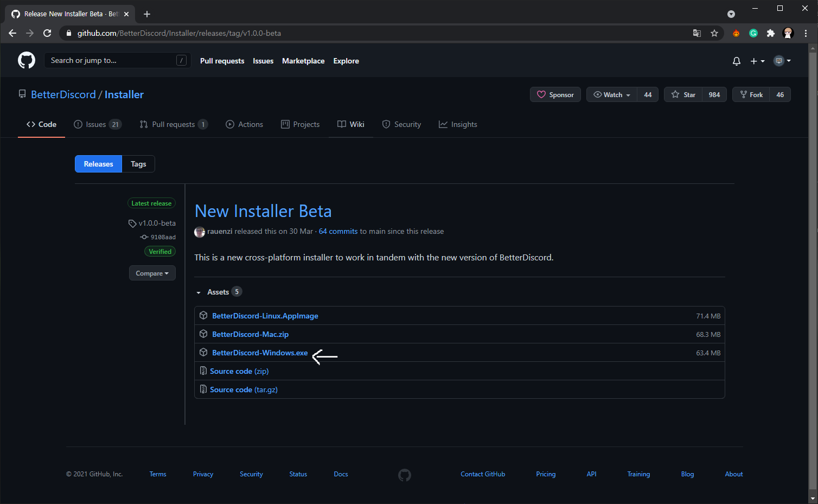The image size is (818, 504).
Task: Click the address bar URL
Action: pyautogui.click(x=179, y=33)
